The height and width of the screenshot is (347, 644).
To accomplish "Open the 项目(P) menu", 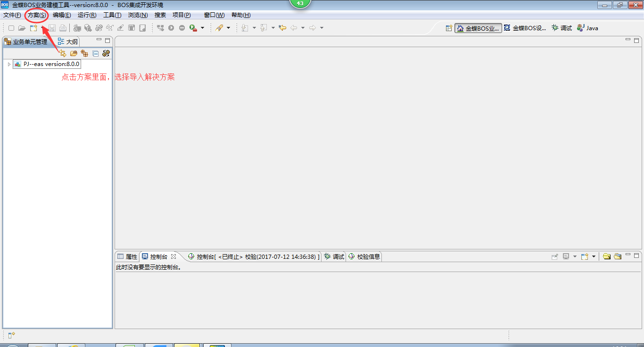I will (x=182, y=15).
